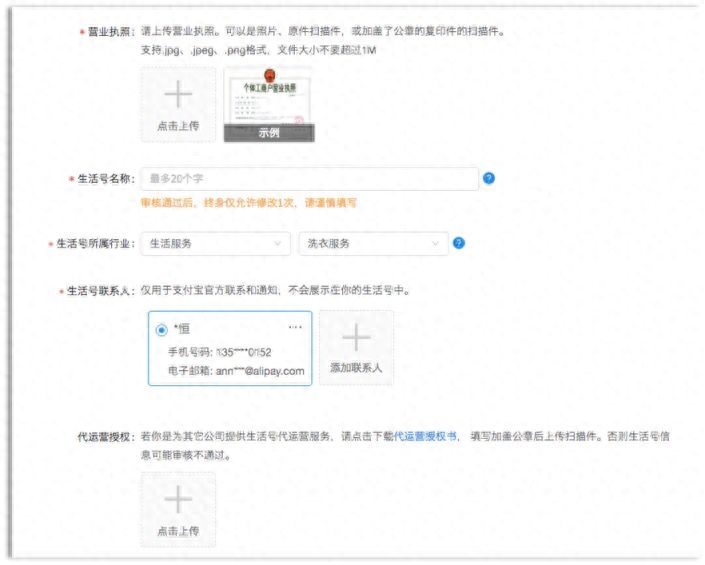The height and width of the screenshot is (565, 705).
Task: Open the 生活服务 industry dropdown
Action: click(215, 243)
